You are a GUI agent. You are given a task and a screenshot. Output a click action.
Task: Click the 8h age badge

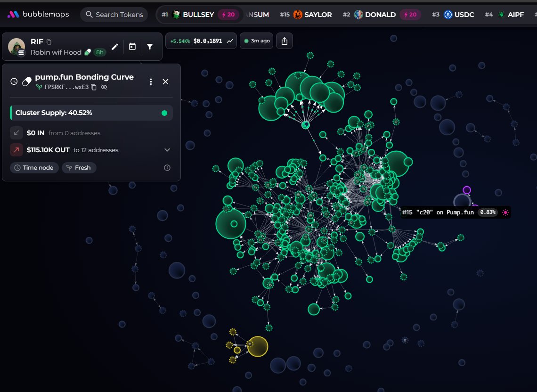click(100, 52)
